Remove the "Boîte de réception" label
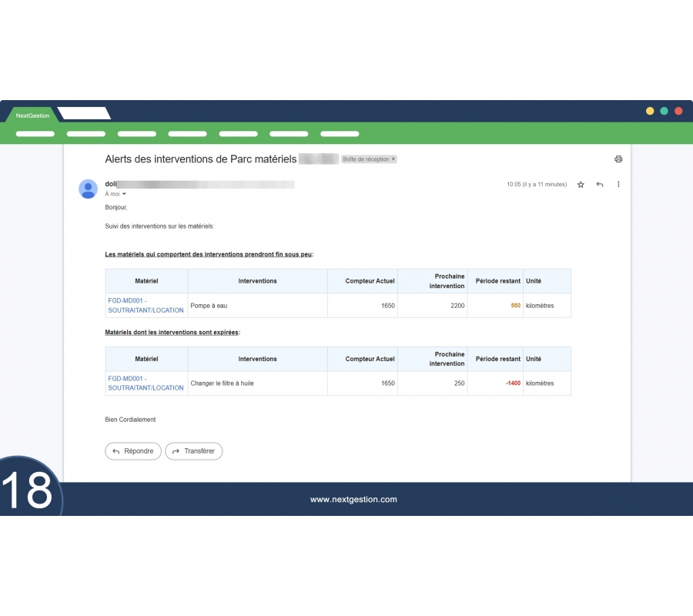This screenshot has height=616, width=693. click(x=393, y=159)
